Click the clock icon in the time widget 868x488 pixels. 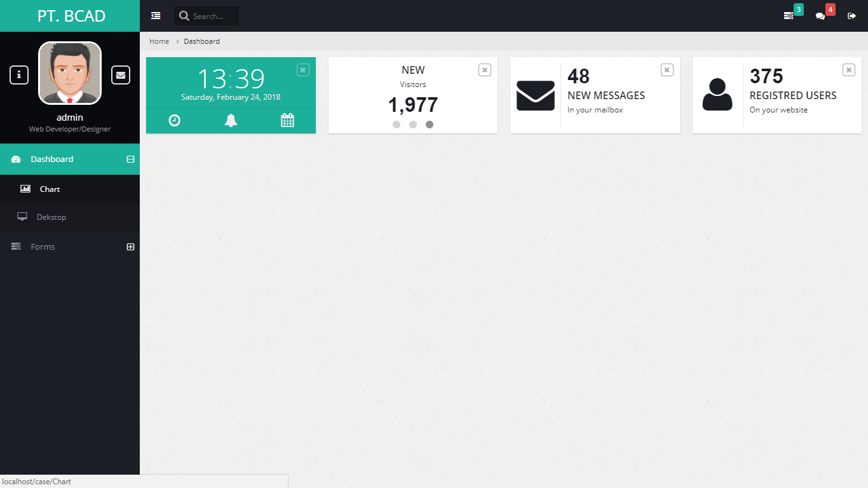pyautogui.click(x=175, y=121)
